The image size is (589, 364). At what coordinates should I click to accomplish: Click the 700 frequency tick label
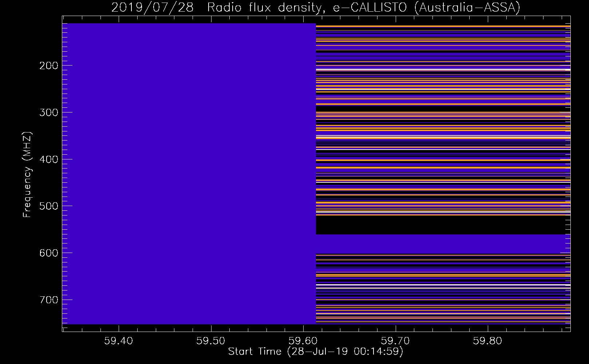pos(49,300)
